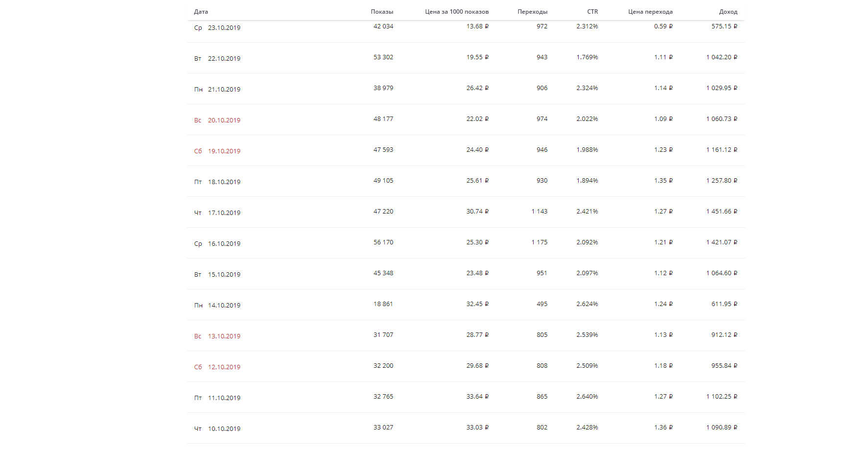Click the CTR column header
The height and width of the screenshot is (451, 868).
point(592,12)
